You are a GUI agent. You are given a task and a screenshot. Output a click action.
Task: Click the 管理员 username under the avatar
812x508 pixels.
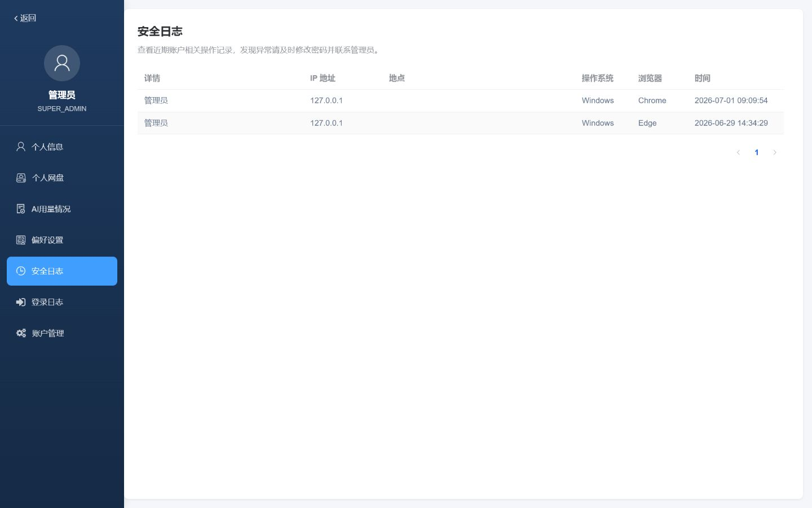(62, 95)
